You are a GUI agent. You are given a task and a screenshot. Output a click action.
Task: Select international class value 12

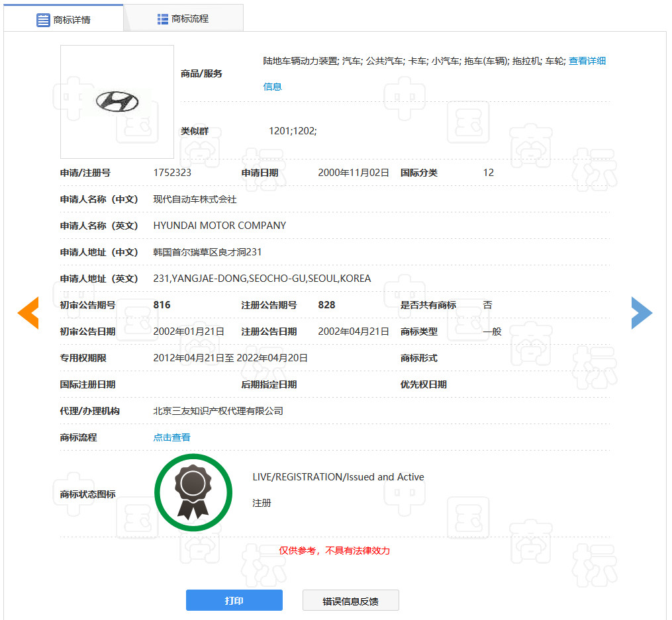[x=489, y=173]
